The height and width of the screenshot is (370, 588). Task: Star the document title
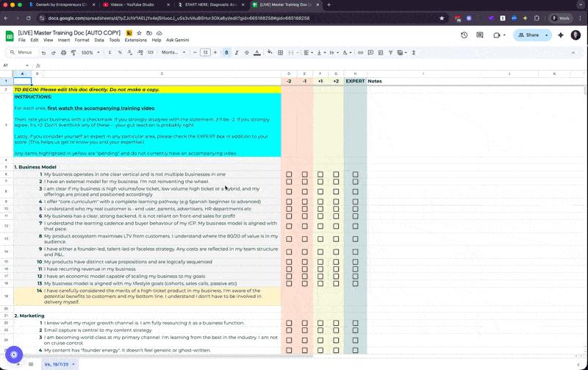pyautogui.click(x=139, y=33)
